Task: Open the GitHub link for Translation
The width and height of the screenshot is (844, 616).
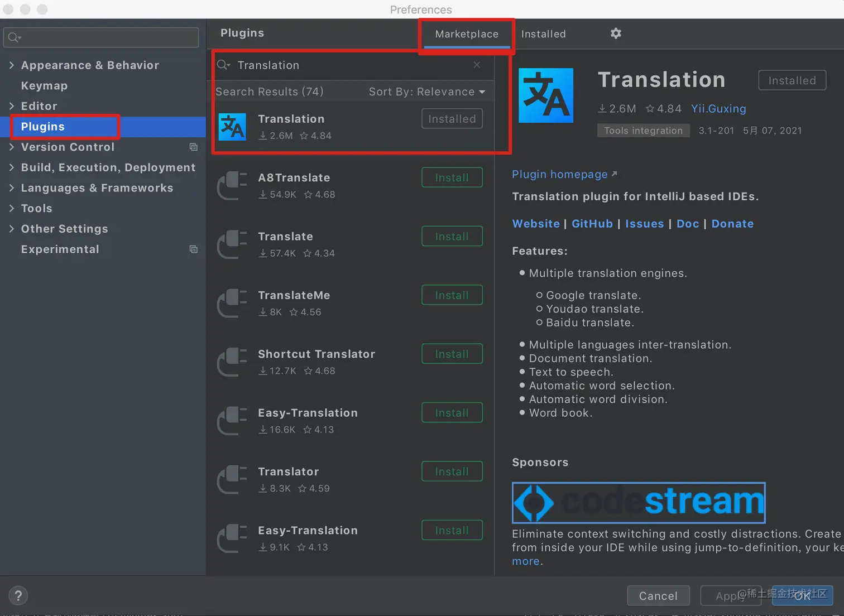Action: (x=592, y=223)
